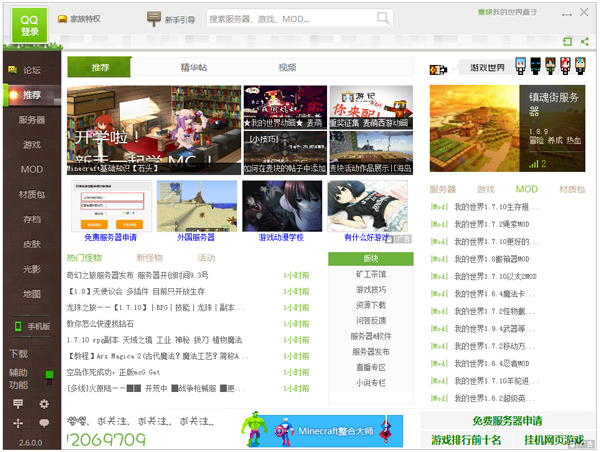The height and width of the screenshot is (452, 600).
Task: Click the 外国服务器 link
Action: pyautogui.click(x=196, y=237)
